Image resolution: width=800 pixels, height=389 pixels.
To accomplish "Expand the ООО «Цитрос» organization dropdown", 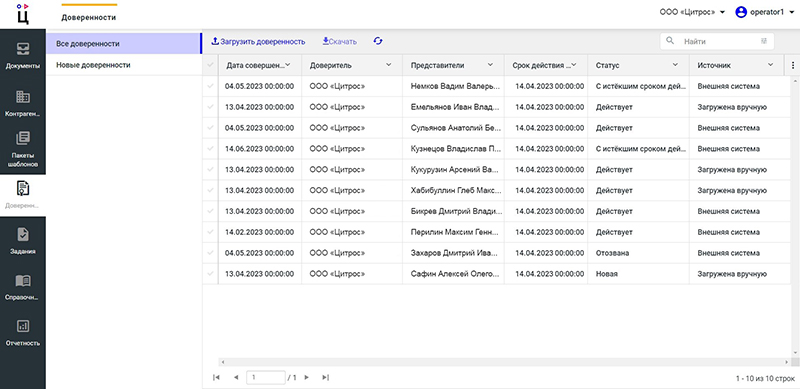I will pyautogui.click(x=722, y=12).
